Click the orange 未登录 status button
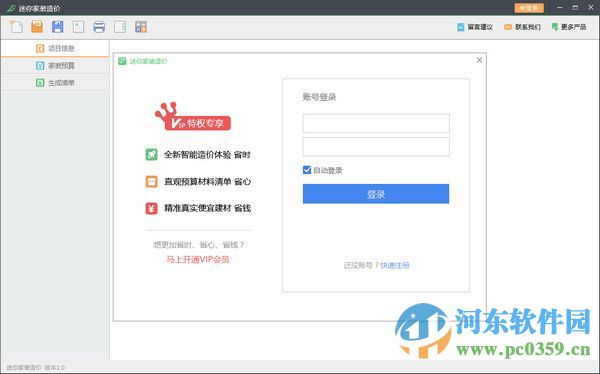This screenshot has height=374, width=600. tap(529, 8)
